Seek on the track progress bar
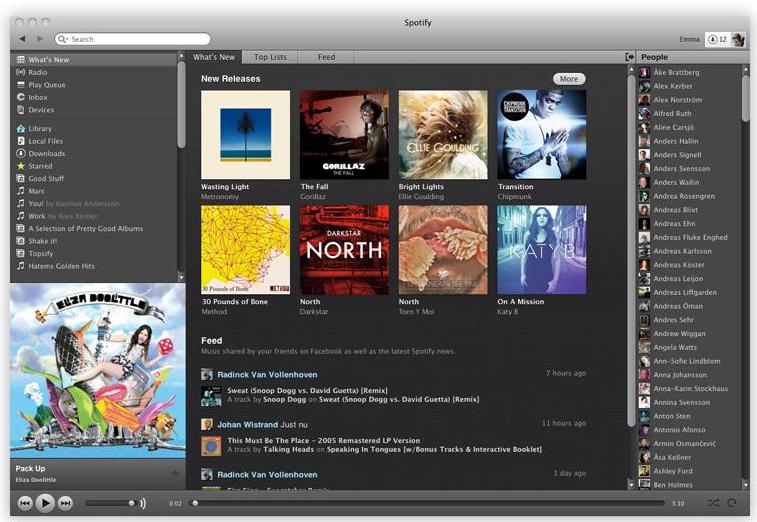Image resolution: width=757 pixels, height=522 pixels. [428, 503]
